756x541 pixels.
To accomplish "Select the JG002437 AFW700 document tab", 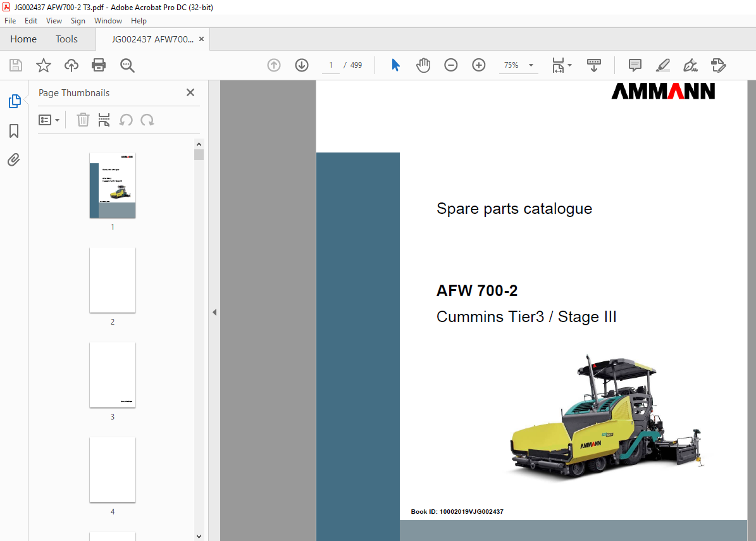I will pos(152,39).
